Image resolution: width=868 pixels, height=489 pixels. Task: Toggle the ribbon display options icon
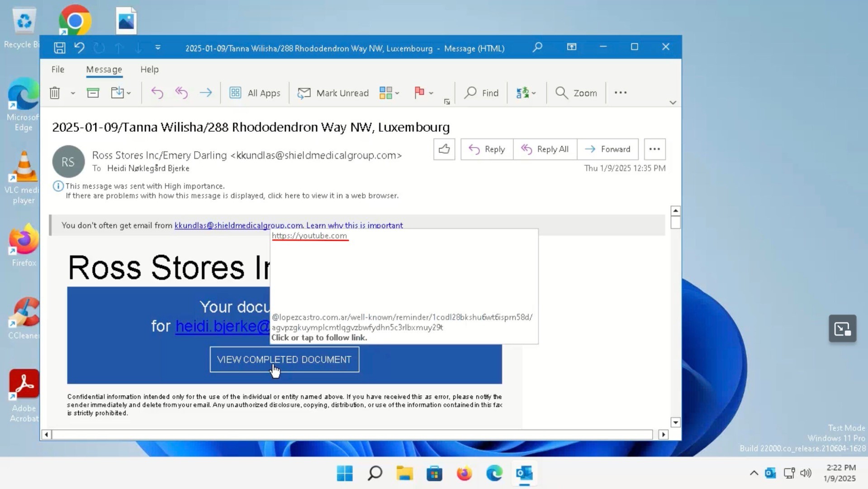[572, 47]
